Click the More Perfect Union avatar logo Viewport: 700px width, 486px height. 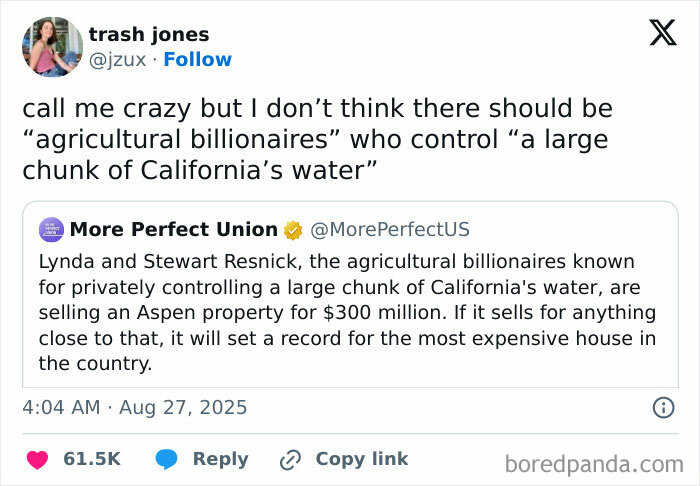coord(52,230)
